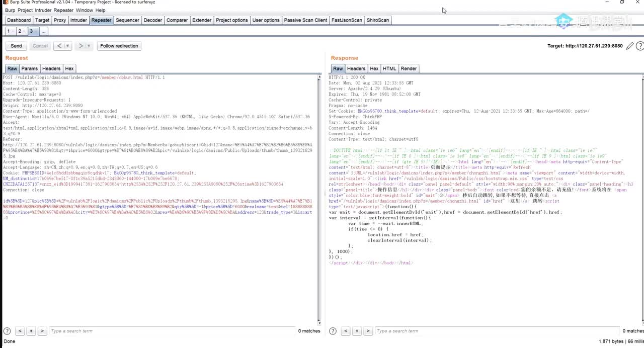
Task: Send the request
Action: click(17, 46)
